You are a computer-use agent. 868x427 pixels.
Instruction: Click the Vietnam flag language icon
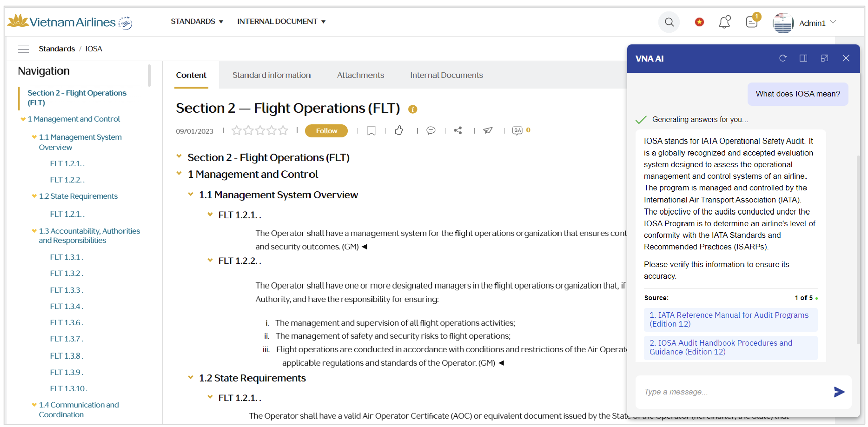coord(699,22)
